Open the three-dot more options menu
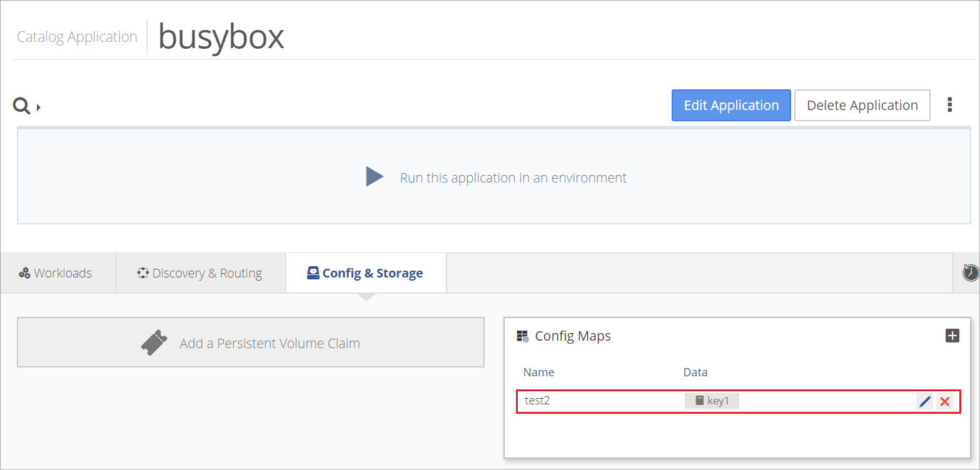Viewport: 980px width, 470px height. (x=949, y=105)
